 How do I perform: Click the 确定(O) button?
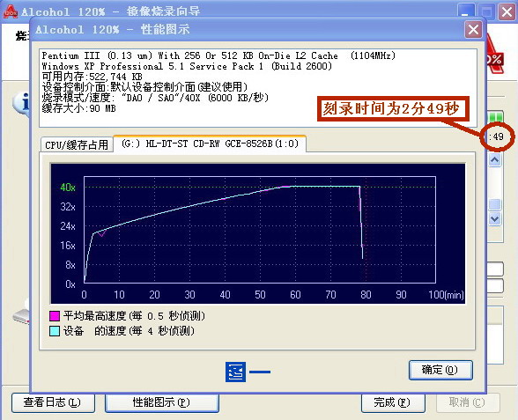coord(440,370)
